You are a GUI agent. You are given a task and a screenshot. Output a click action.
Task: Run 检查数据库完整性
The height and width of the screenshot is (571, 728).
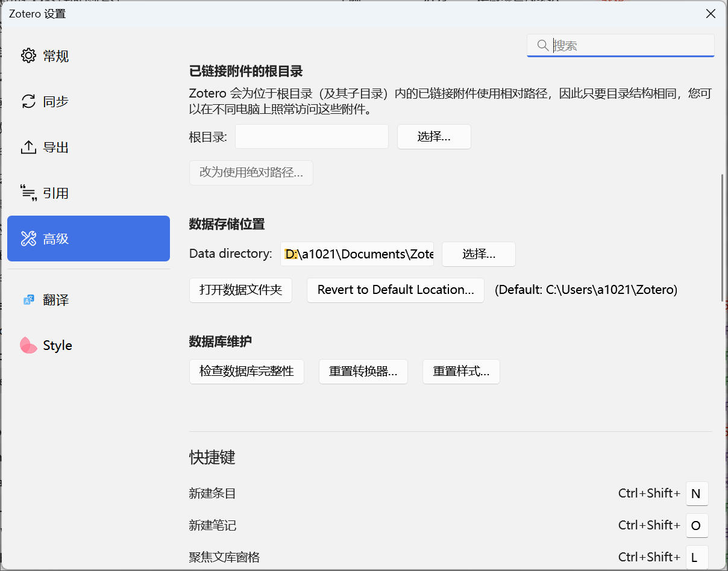click(x=246, y=371)
